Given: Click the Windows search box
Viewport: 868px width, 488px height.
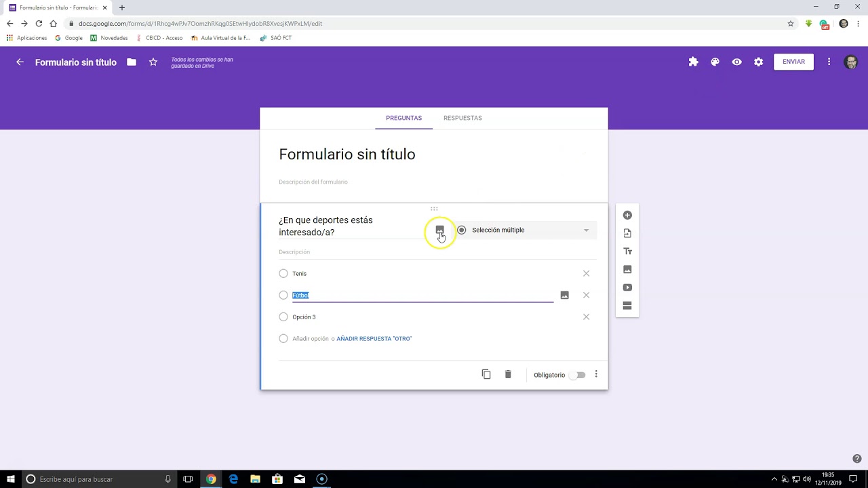Looking at the screenshot, I should pos(99,479).
